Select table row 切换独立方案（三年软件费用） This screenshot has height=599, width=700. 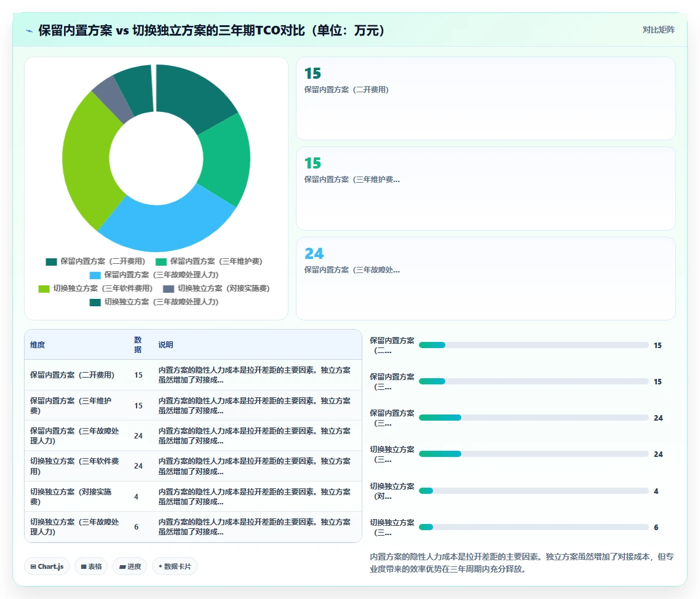pos(193,466)
